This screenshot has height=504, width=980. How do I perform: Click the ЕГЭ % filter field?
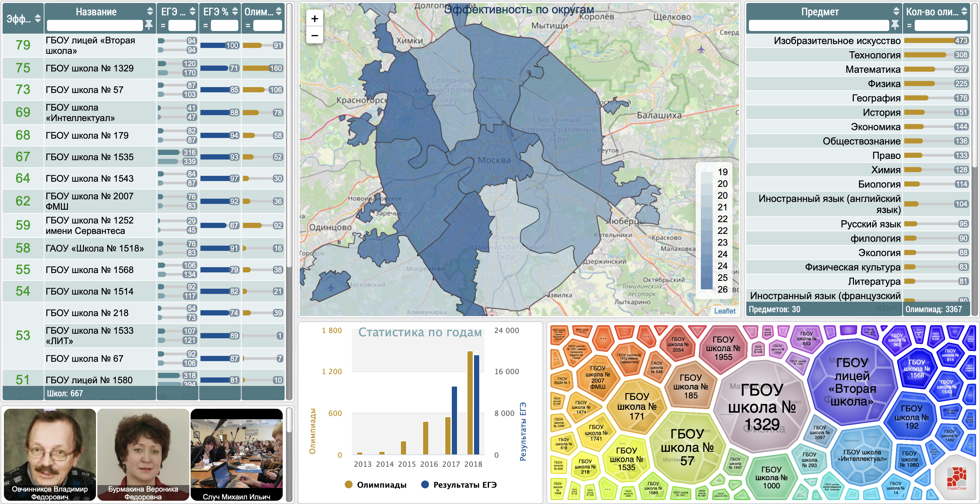point(225,25)
